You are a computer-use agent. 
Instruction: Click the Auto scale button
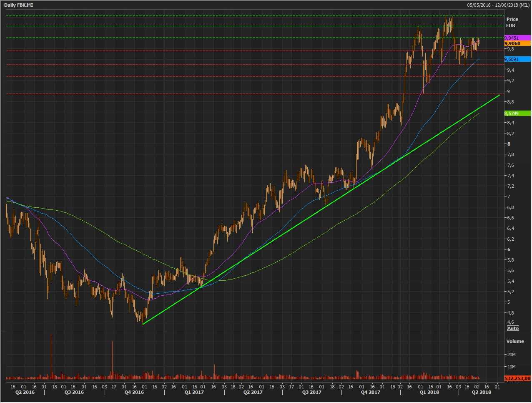point(513,328)
